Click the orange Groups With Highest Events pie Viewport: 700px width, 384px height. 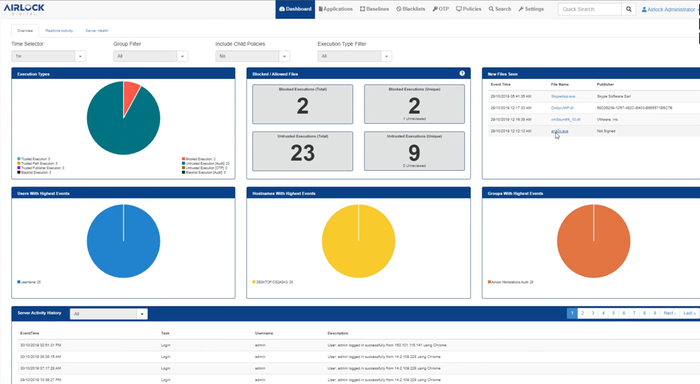[594, 241]
